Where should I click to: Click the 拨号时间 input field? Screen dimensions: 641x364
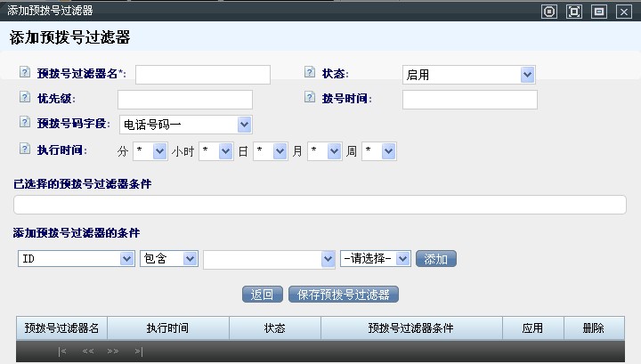click(x=469, y=100)
